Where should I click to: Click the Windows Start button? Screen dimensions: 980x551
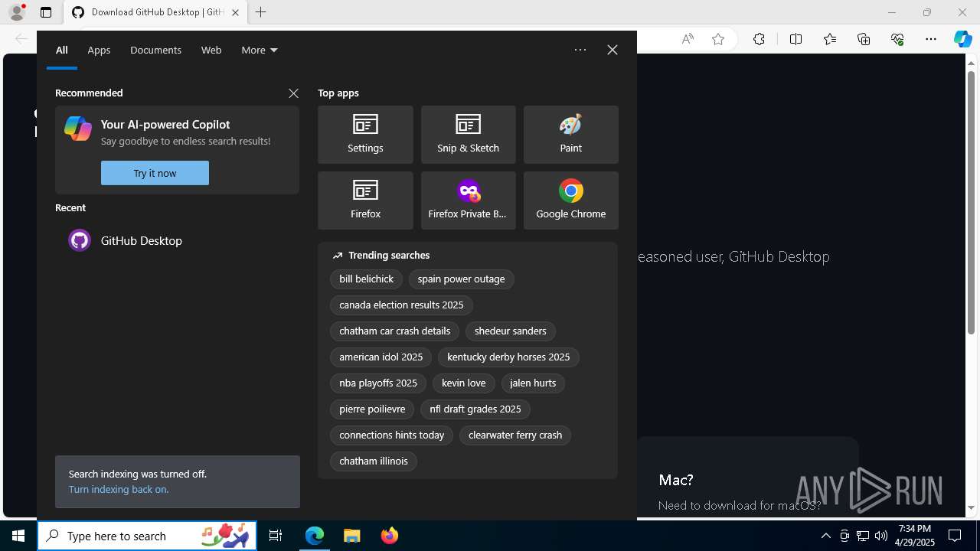coord(18,536)
